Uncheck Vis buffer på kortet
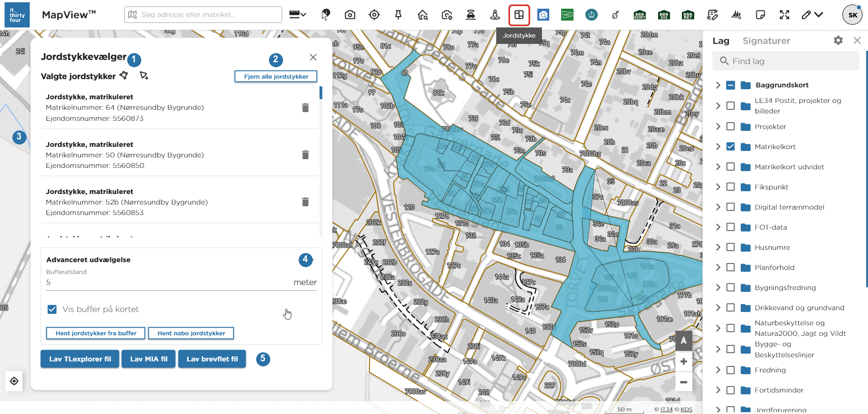The height and width of the screenshot is (414, 868). 52,309
